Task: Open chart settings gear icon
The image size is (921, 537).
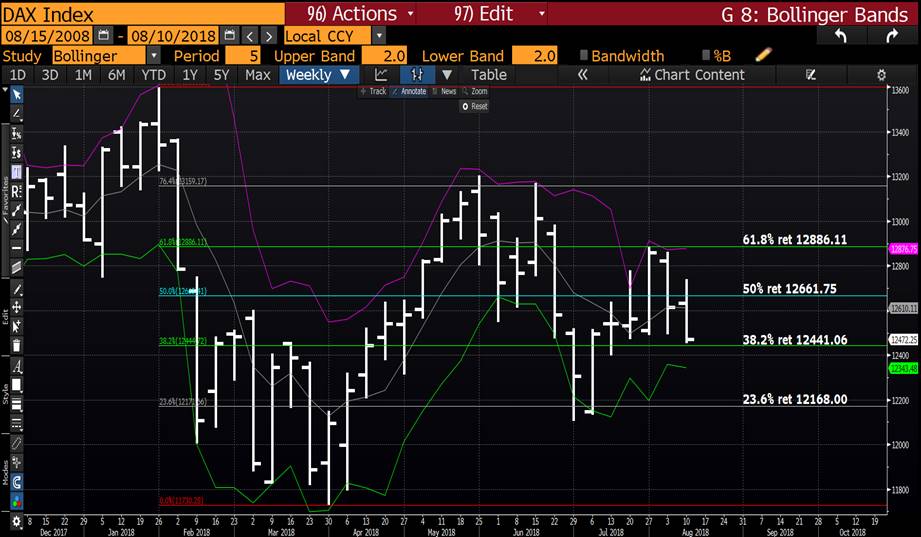Action: (x=881, y=75)
